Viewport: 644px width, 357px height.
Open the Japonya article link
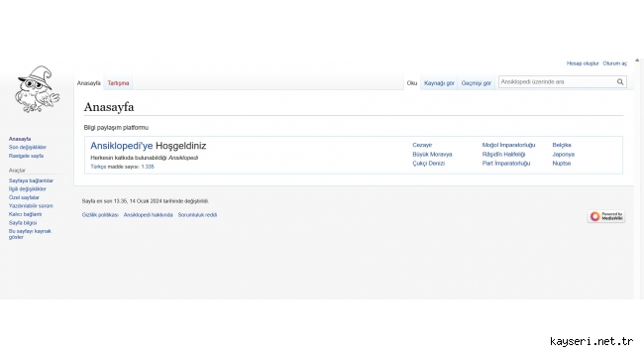click(563, 155)
